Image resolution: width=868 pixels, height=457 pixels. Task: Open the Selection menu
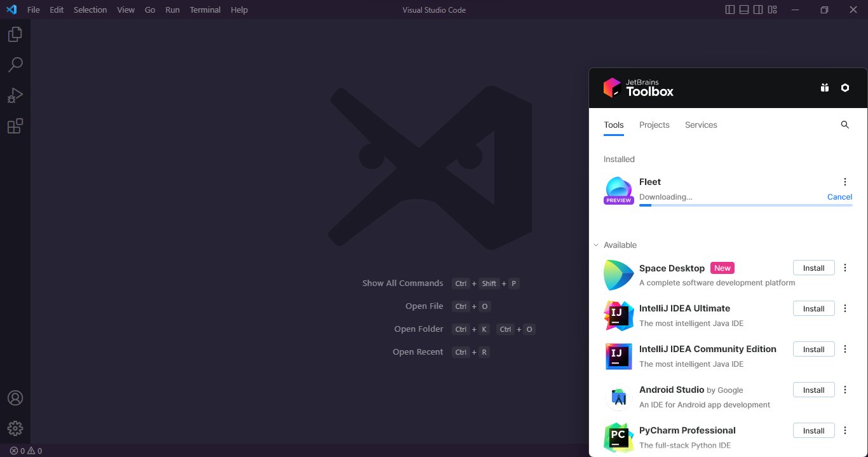tap(90, 10)
